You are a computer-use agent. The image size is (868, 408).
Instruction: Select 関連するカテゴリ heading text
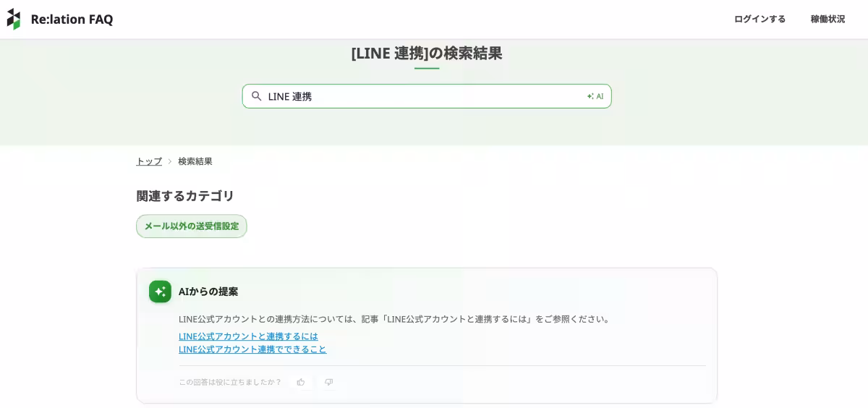(x=185, y=196)
